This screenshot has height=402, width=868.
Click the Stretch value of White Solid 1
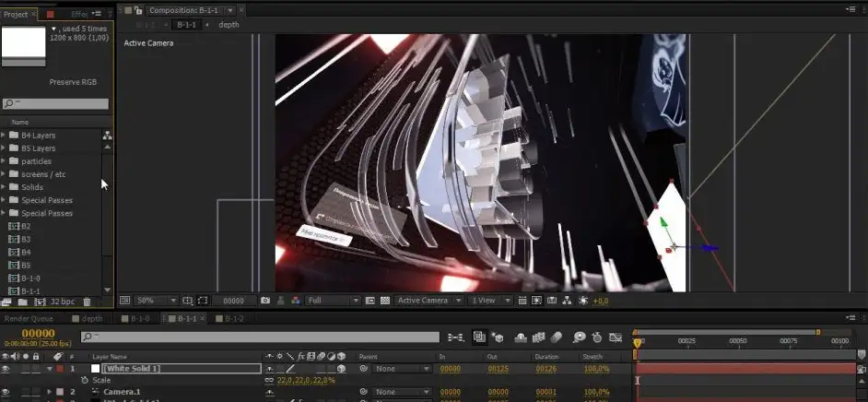(x=597, y=368)
